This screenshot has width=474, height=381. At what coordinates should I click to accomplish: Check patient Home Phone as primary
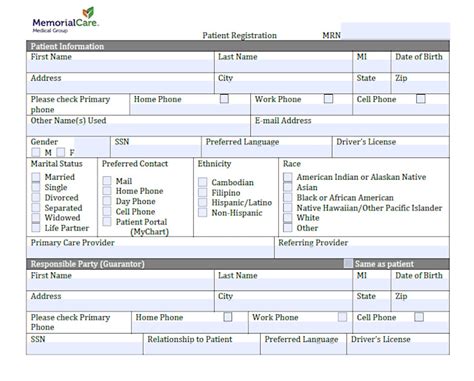click(224, 99)
